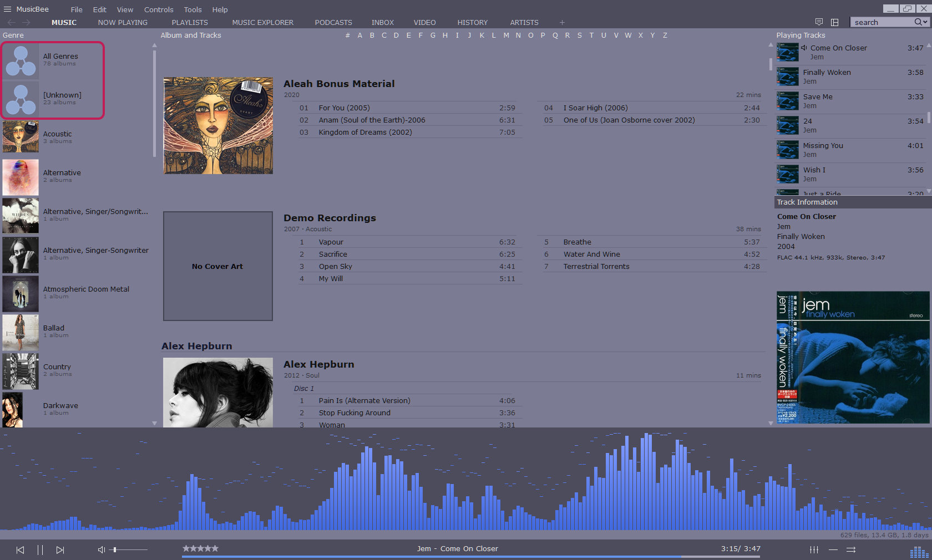Switch to the NOW PLAYING tab
Image resolution: width=932 pixels, height=560 pixels.
[x=123, y=22]
